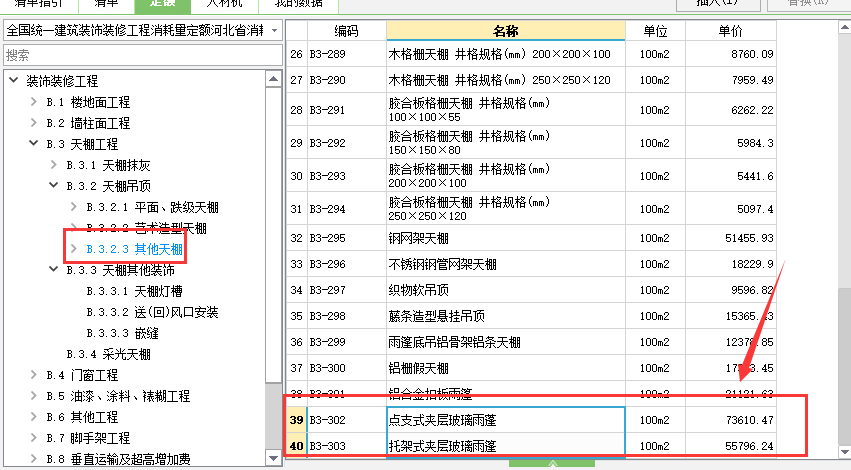Select the 雨篷底吊铝骨架铝条天棚 name cell

(x=506, y=342)
